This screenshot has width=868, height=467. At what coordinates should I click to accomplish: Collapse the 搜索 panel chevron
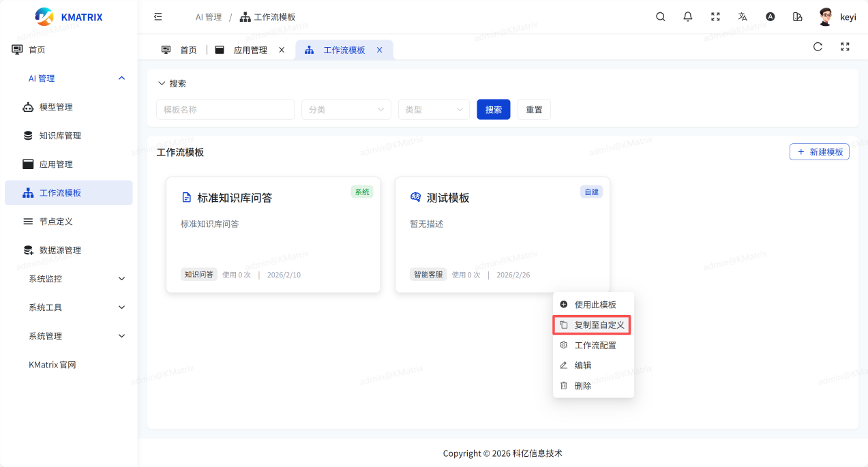click(162, 83)
